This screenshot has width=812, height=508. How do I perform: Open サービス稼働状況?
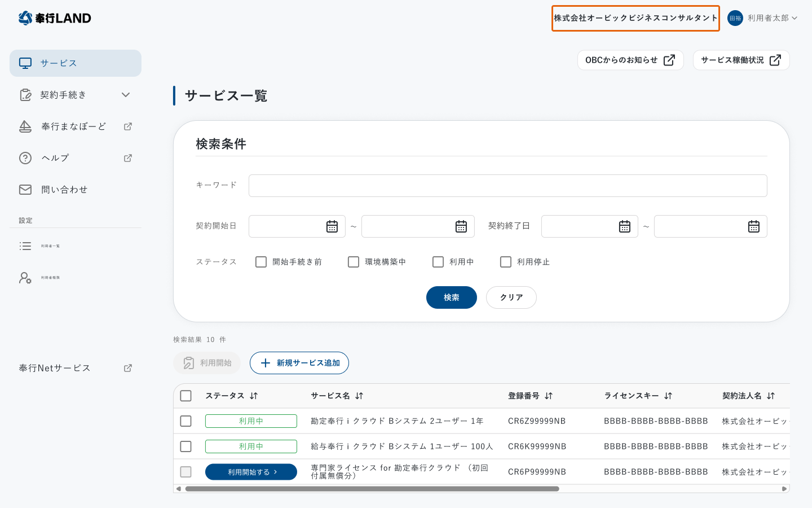[741, 60]
